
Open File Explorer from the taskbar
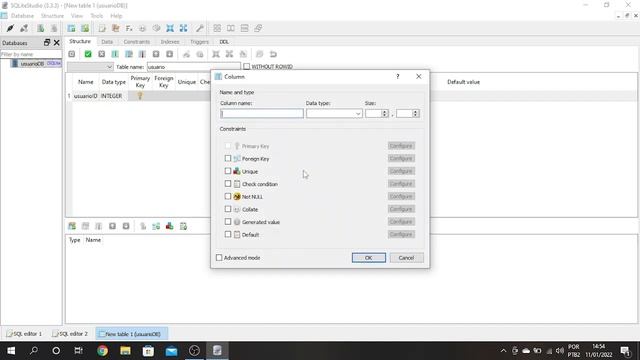(x=125, y=351)
